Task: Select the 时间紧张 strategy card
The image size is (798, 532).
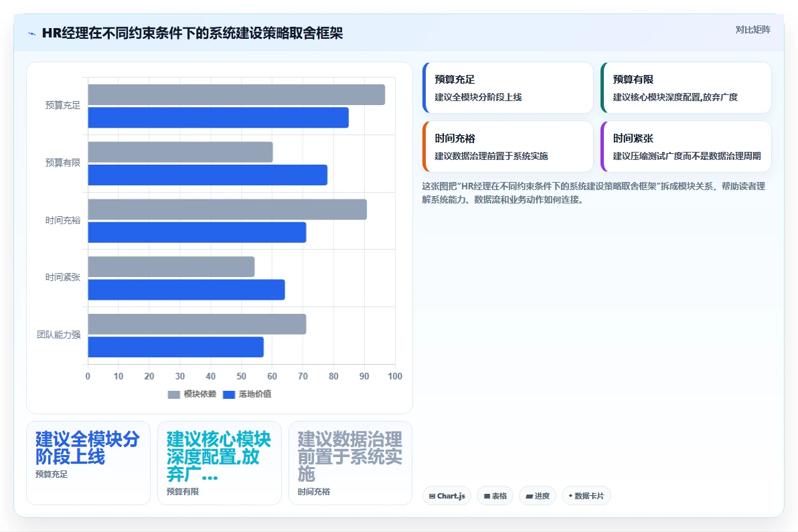Action: click(x=686, y=147)
